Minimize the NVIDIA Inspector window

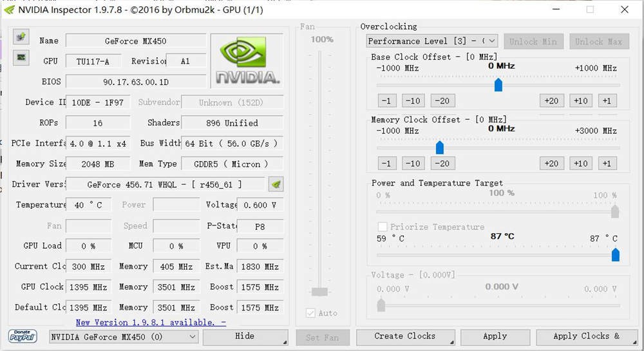point(556,10)
